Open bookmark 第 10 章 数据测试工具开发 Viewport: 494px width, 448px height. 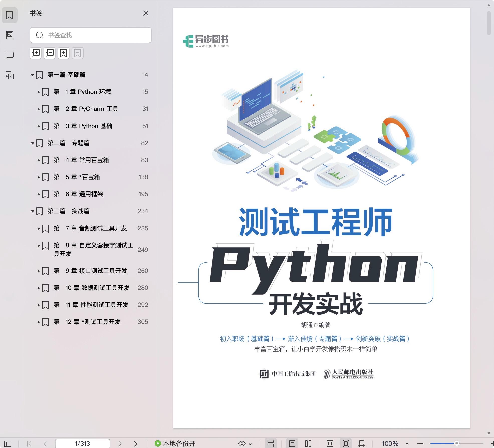point(91,288)
